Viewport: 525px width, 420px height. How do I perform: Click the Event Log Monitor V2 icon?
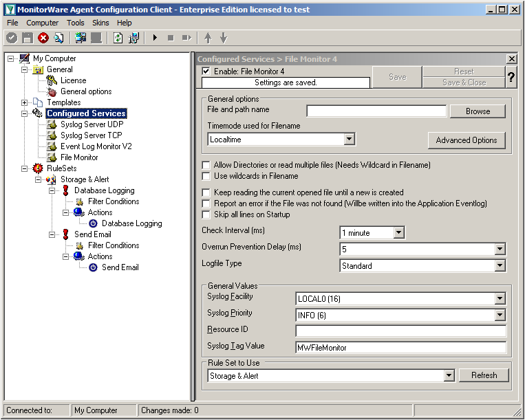pyautogui.click(x=52, y=146)
